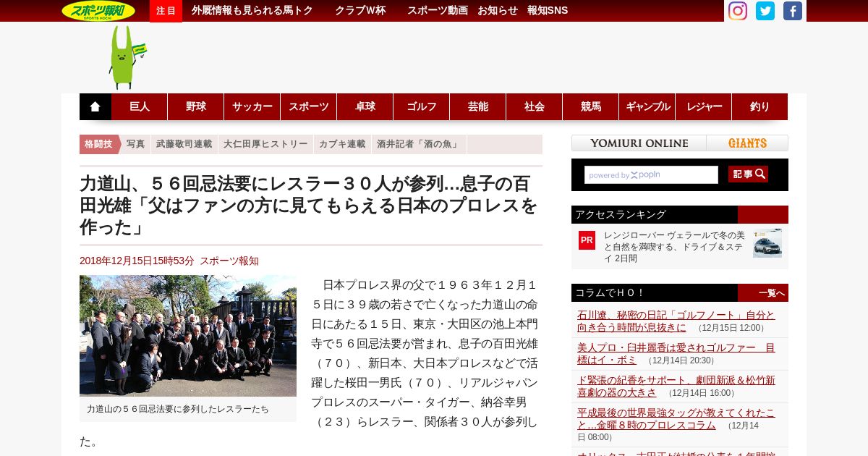Open the 社会 navigation tab
Viewport: 868px width, 456px height.
535,106
